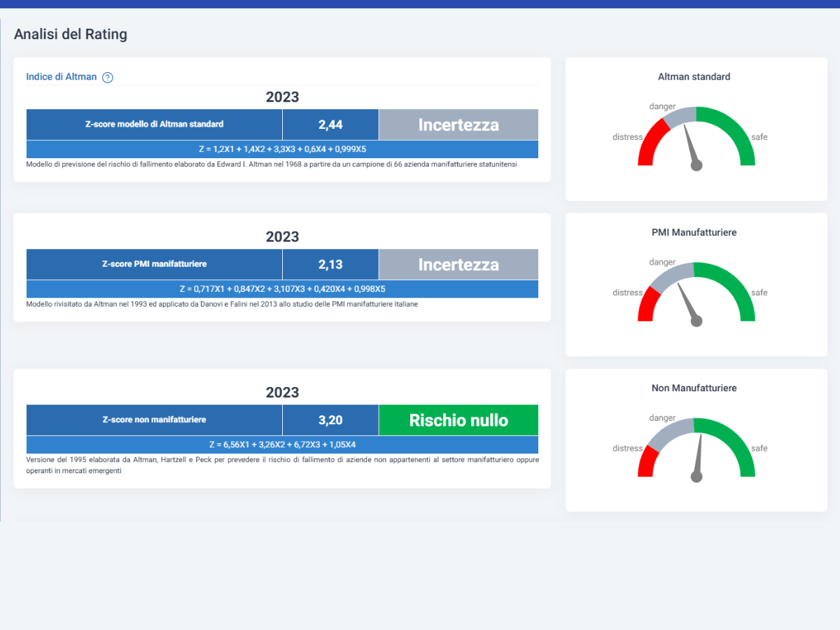Viewport: 840px width, 630px height.
Task: Click the 2023 year heading above non manifatturiere table
Action: tap(282, 393)
